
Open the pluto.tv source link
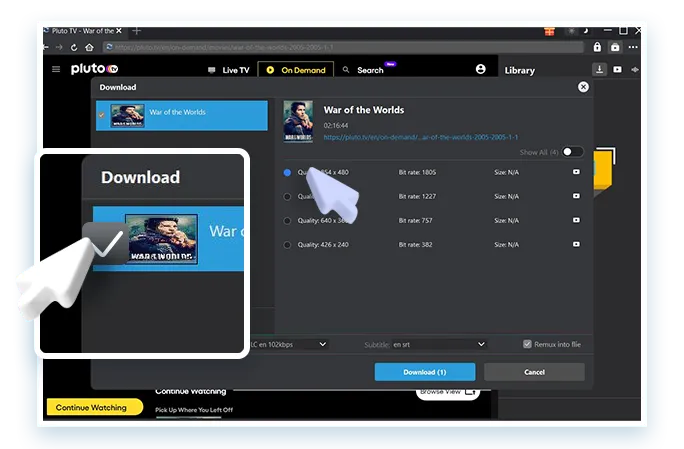coord(421,137)
